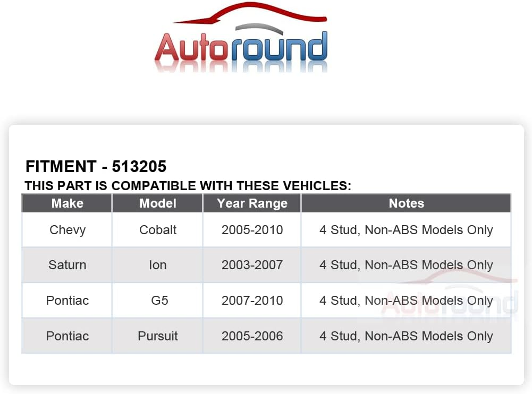This screenshot has width=532, height=394.
Task: Click the red car swoosh in logo
Action: click(x=250, y=13)
